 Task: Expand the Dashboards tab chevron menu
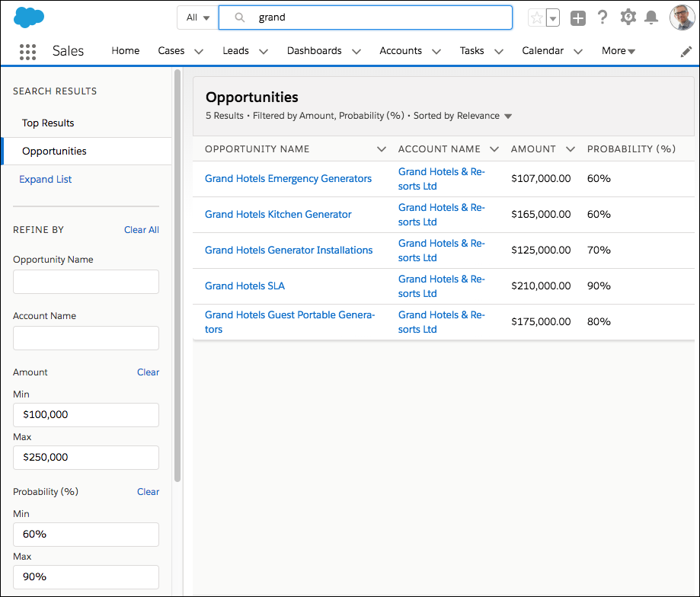[356, 52]
